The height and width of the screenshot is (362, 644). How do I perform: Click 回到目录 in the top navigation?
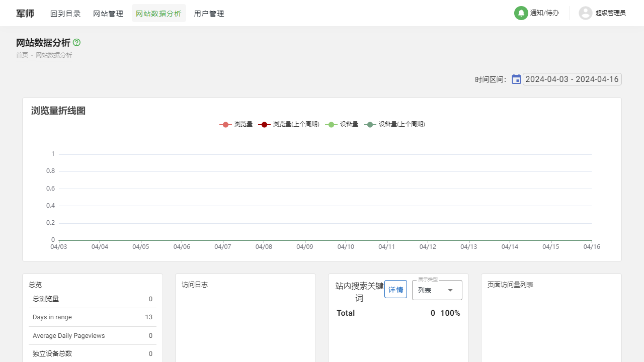tap(65, 13)
